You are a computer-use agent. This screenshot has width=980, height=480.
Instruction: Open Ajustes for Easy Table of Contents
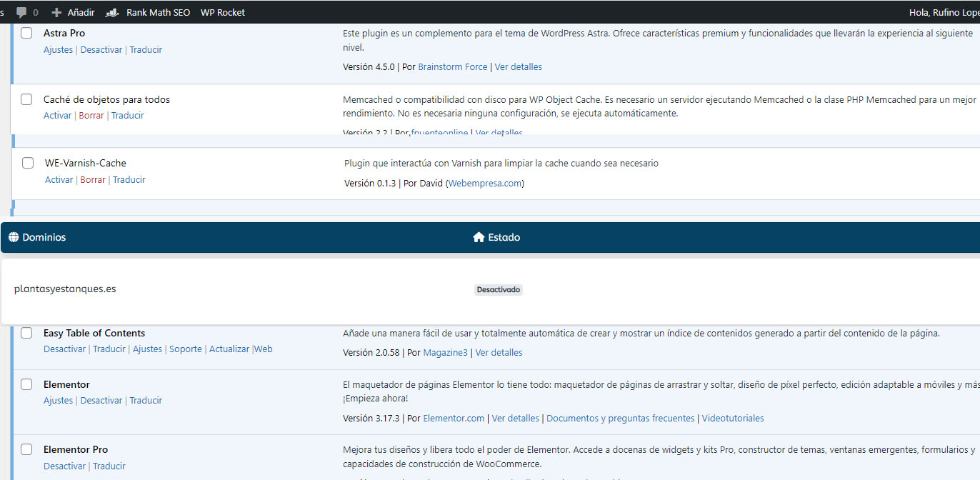(147, 349)
